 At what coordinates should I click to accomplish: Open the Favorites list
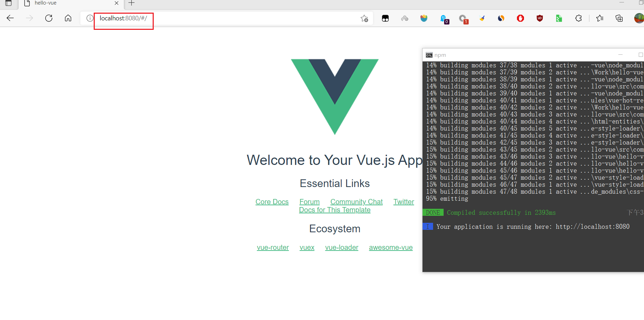[600, 18]
